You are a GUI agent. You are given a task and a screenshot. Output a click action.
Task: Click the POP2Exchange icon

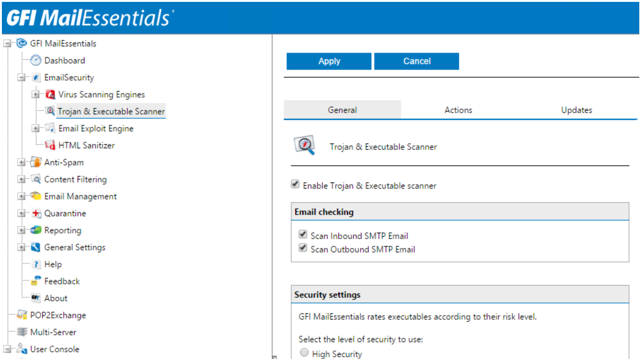[22, 315]
